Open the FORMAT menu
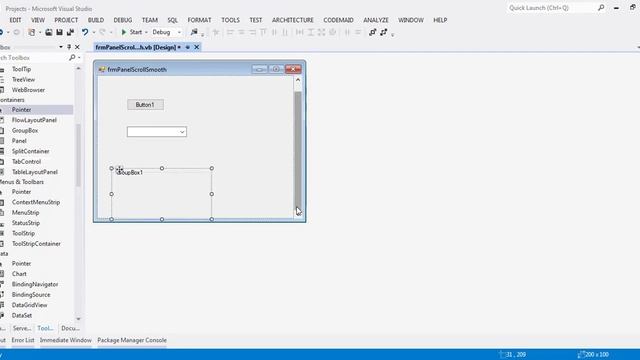The width and height of the screenshot is (640, 360). [x=200, y=20]
